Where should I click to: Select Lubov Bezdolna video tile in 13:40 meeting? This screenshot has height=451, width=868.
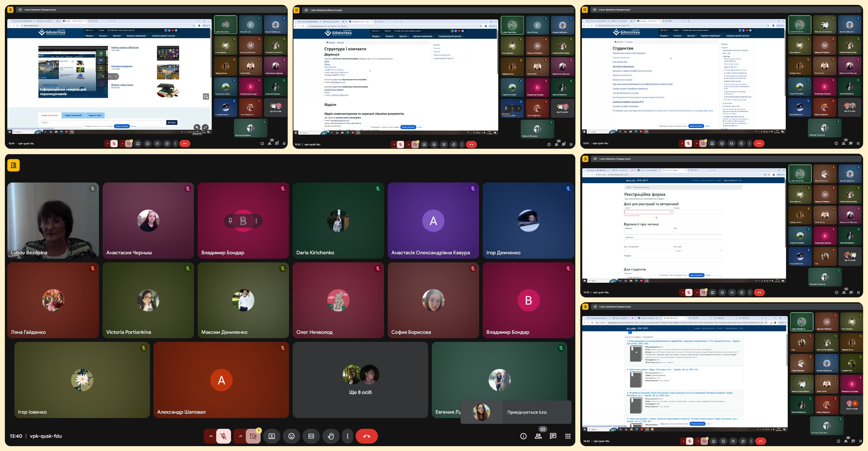[53, 221]
